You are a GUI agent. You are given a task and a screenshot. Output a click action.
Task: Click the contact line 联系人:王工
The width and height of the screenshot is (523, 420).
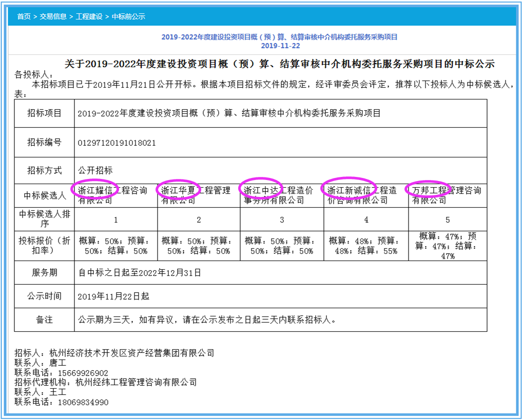coord(41,392)
